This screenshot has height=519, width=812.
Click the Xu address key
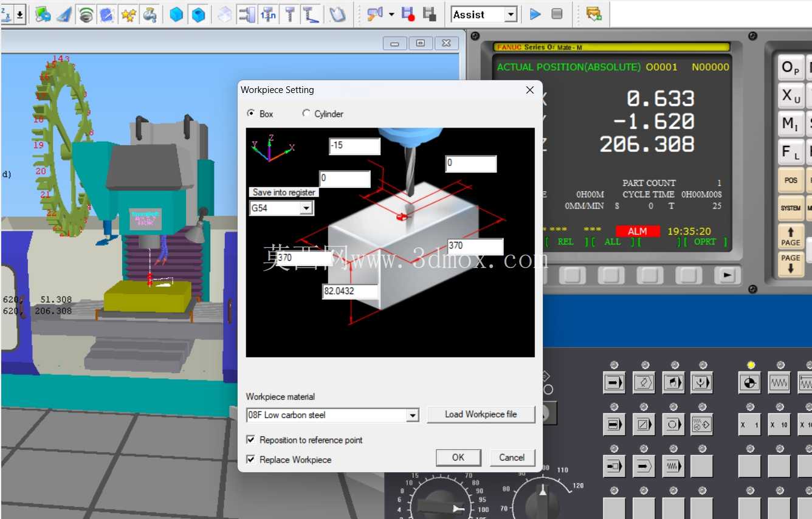click(x=791, y=95)
